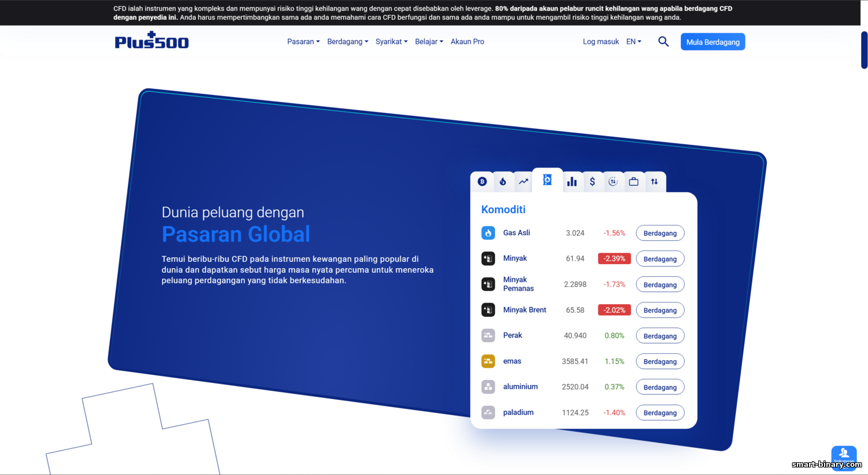Screen dimensions: 868x475
Task: Switch to the trending line chart tab
Action: coord(524,182)
